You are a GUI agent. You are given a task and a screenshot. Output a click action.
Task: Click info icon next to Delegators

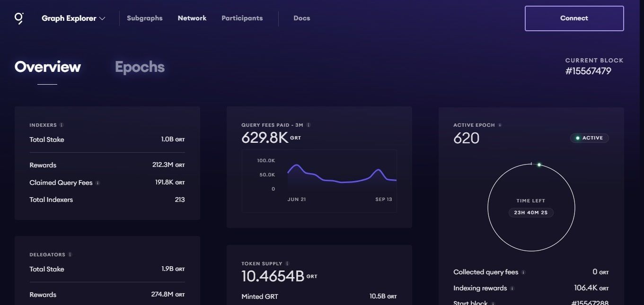70,254
